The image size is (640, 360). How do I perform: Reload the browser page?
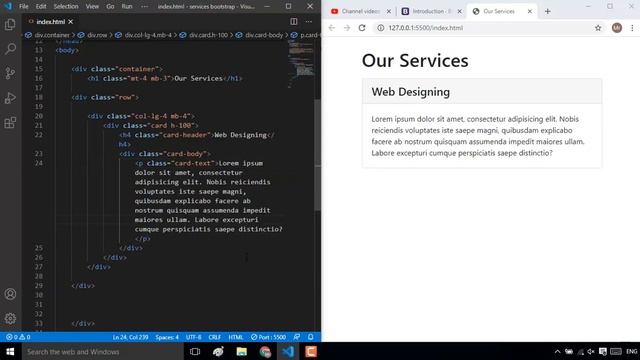tap(362, 28)
